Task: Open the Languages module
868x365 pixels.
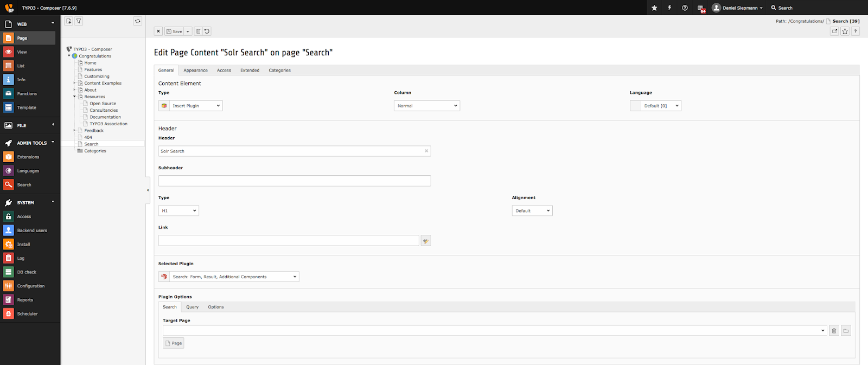Action: [x=28, y=171]
